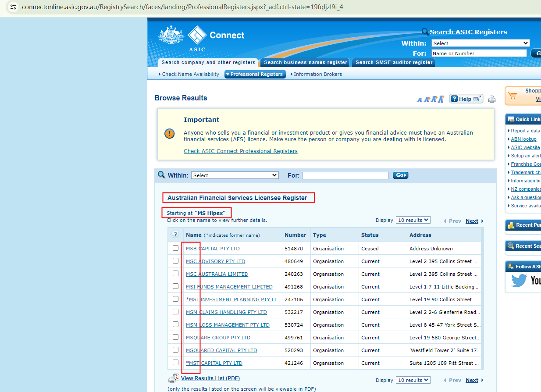Expand the Check Name Availability menu
The height and width of the screenshot is (392, 541).
(189, 74)
